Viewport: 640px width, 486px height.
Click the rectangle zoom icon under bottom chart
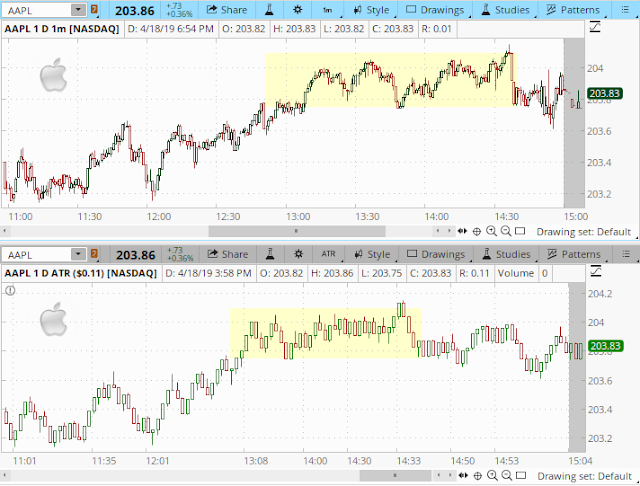click(521, 475)
